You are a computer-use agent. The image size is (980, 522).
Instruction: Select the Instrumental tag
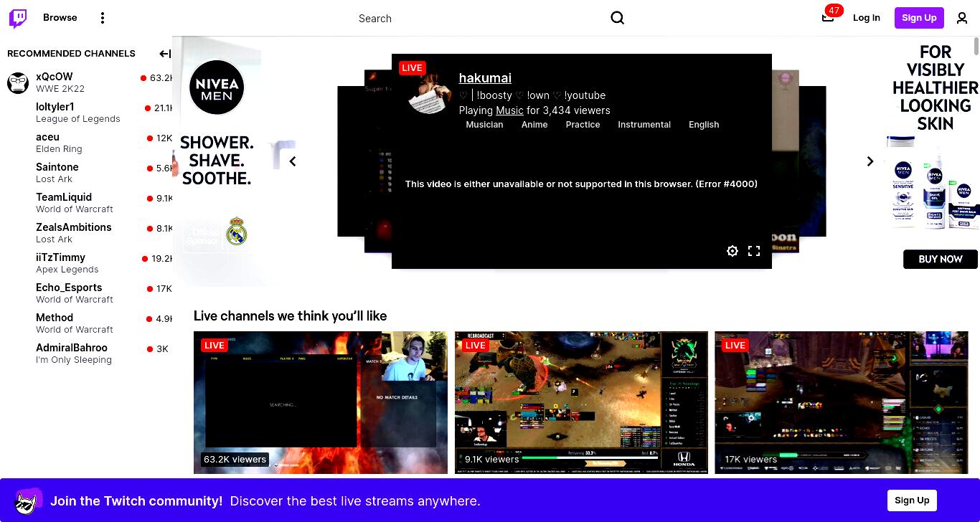coord(644,125)
